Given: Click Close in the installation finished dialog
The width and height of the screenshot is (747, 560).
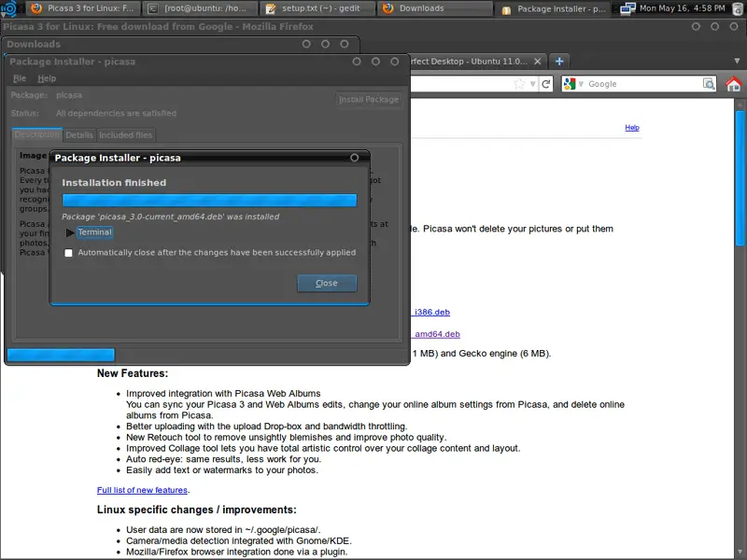Looking at the screenshot, I should click(327, 283).
